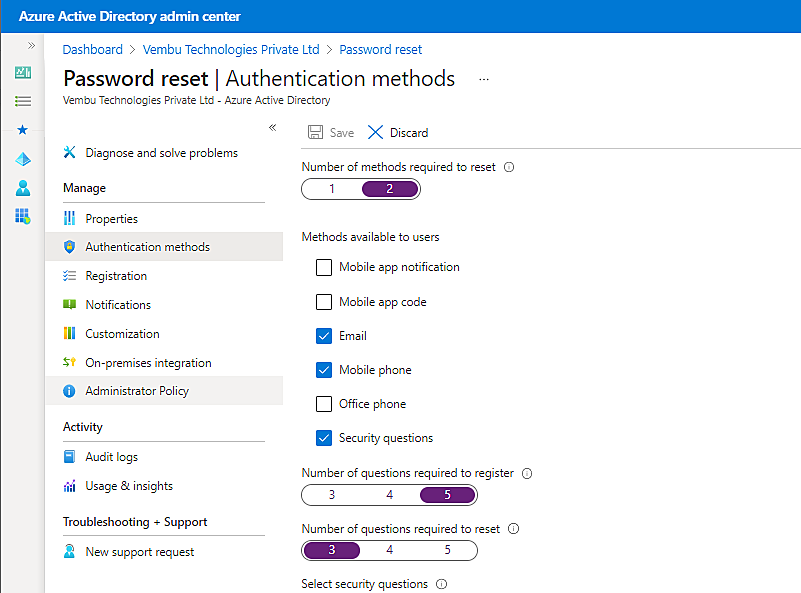Disable the Email authentication method
The width and height of the screenshot is (801, 593).
tap(323, 335)
